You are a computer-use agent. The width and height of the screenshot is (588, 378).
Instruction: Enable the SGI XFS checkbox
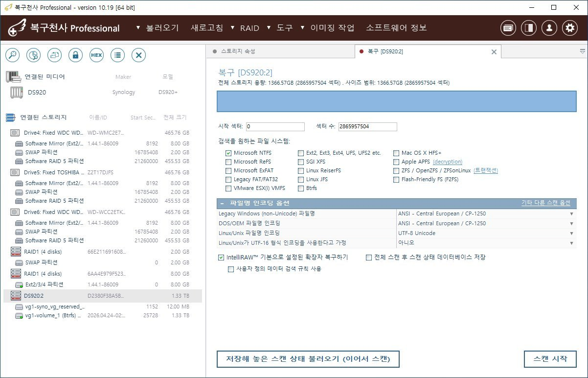(x=301, y=162)
